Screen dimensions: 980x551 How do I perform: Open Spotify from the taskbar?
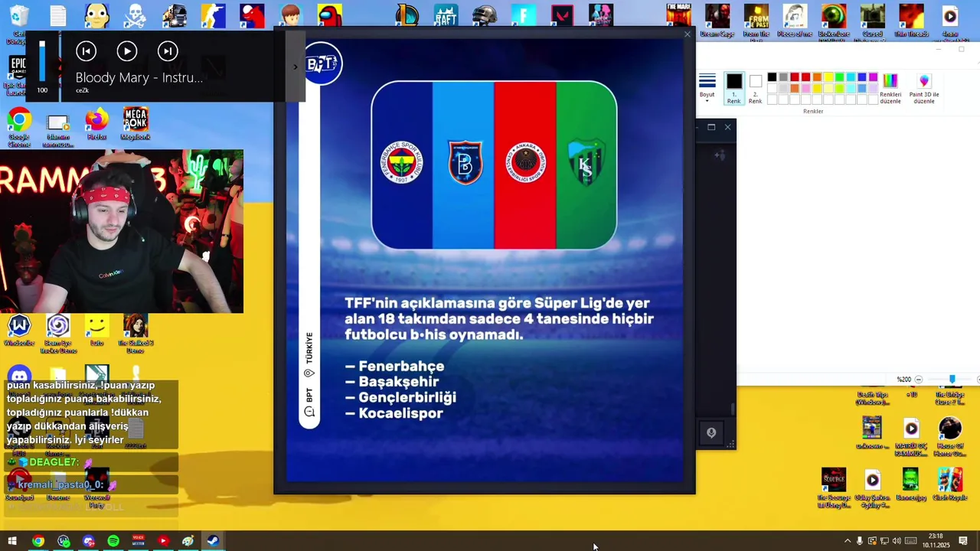coord(113,541)
